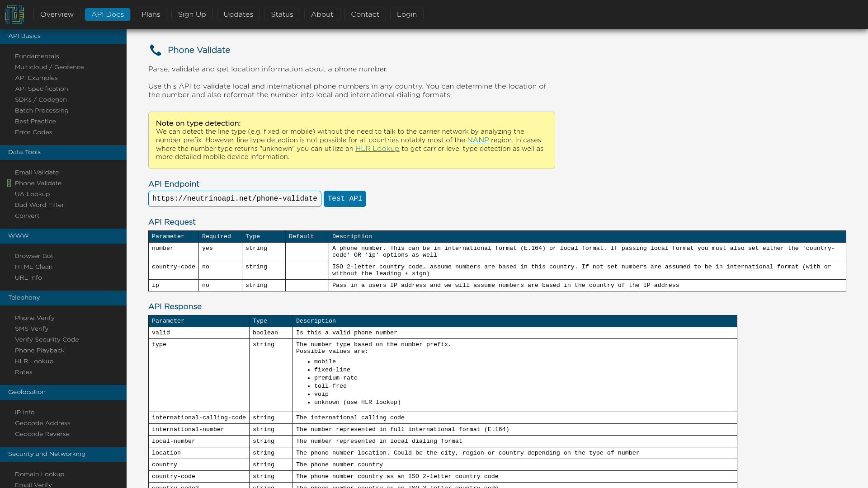Click the 'boolean' type cell

[271, 333]
